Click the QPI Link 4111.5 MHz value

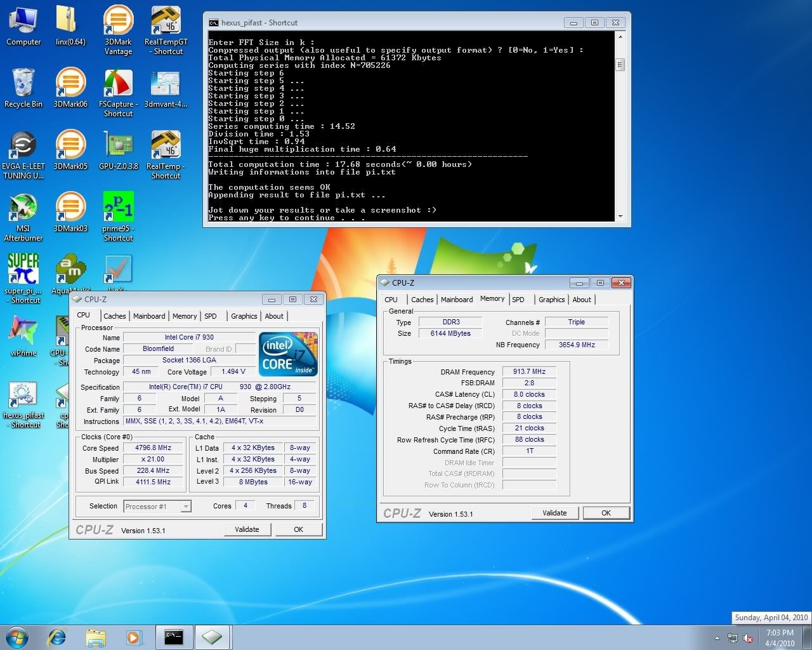pyautogui.click(x=154, y=482)
